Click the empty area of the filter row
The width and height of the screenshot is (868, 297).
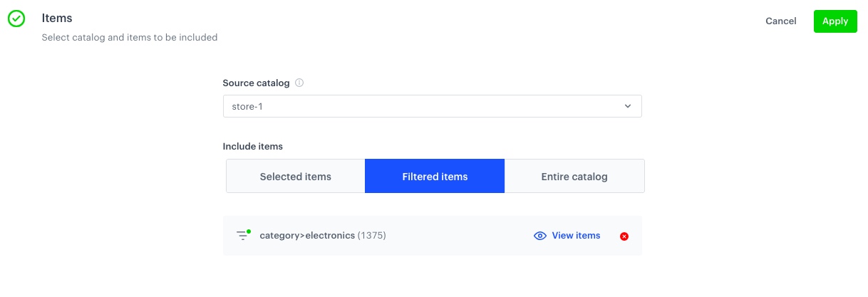point(456,236)
